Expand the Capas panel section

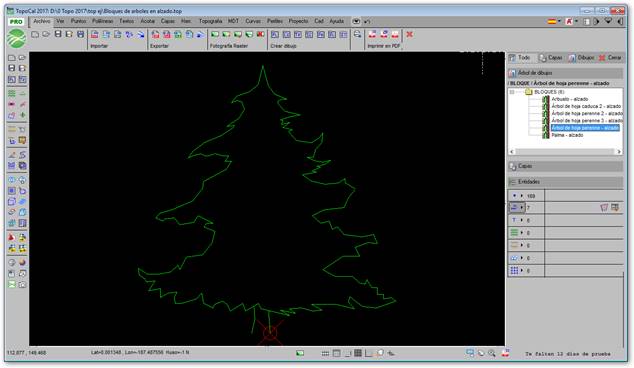click(565, 166)
